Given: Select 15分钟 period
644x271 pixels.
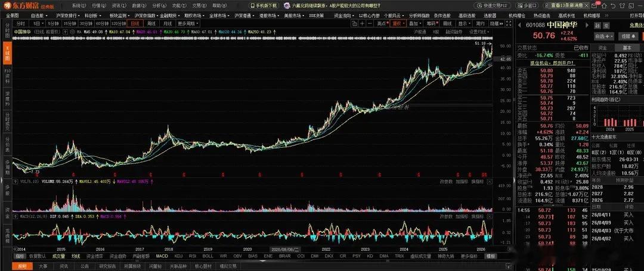Looking at the screenshot, I should 70,24.
